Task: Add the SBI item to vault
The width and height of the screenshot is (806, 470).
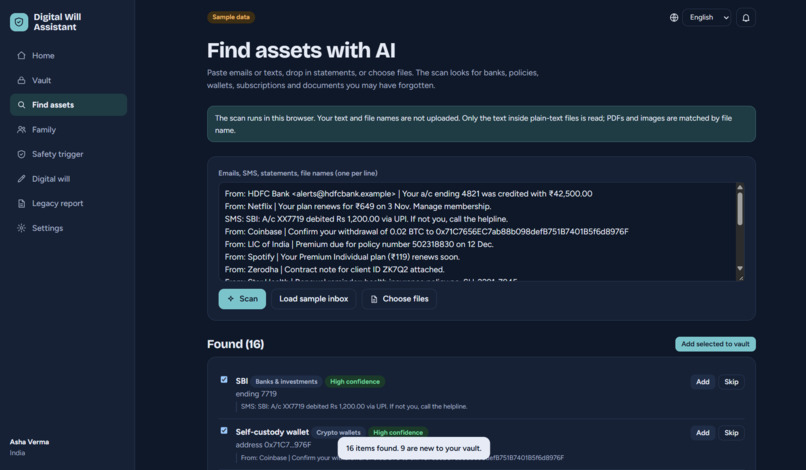Action: tap(702, 382)
